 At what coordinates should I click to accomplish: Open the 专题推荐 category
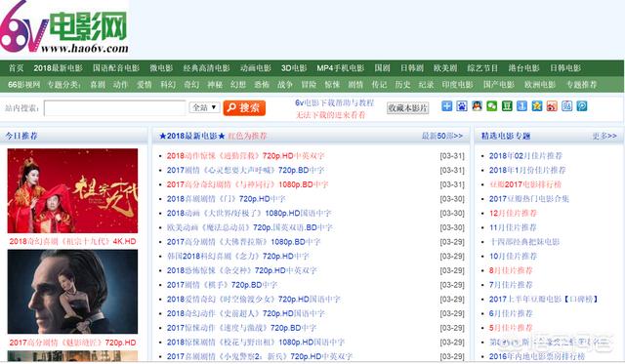[582, 85]
